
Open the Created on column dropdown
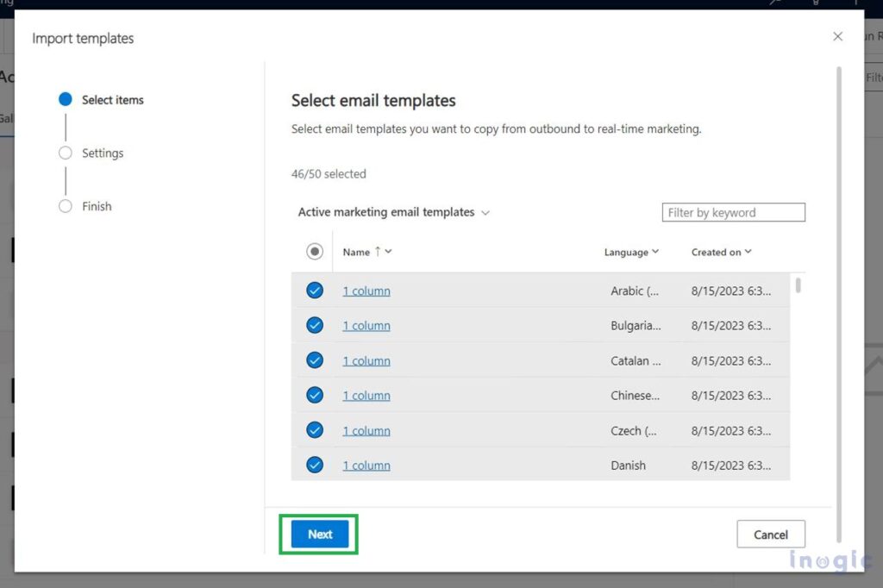748,252
